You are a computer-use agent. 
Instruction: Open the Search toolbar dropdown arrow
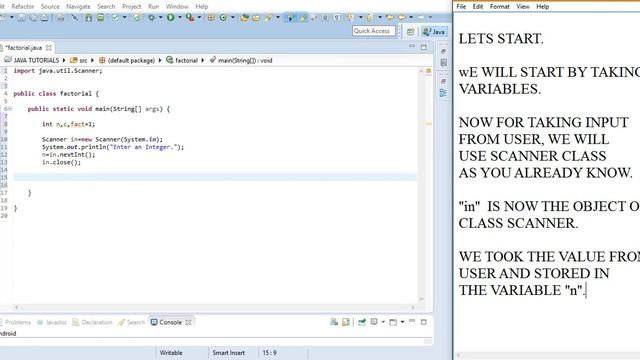pyautogui.click(x=278, y=18)
